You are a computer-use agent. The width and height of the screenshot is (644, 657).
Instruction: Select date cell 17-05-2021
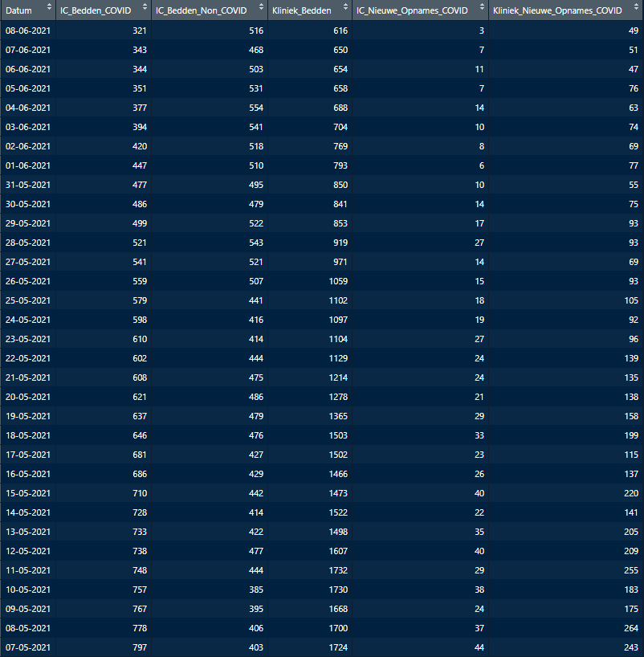[x=28, y=455]
